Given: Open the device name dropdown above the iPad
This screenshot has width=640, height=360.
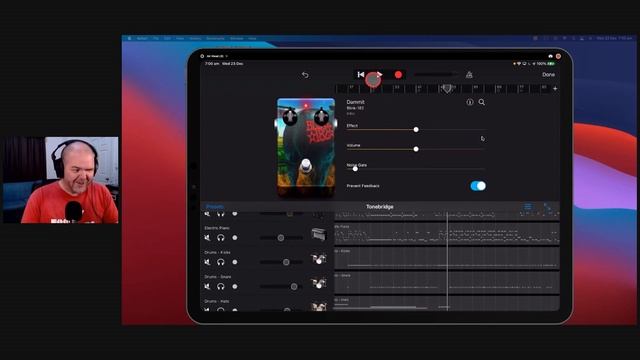Looking at the screenshot, I should (216, 56).
